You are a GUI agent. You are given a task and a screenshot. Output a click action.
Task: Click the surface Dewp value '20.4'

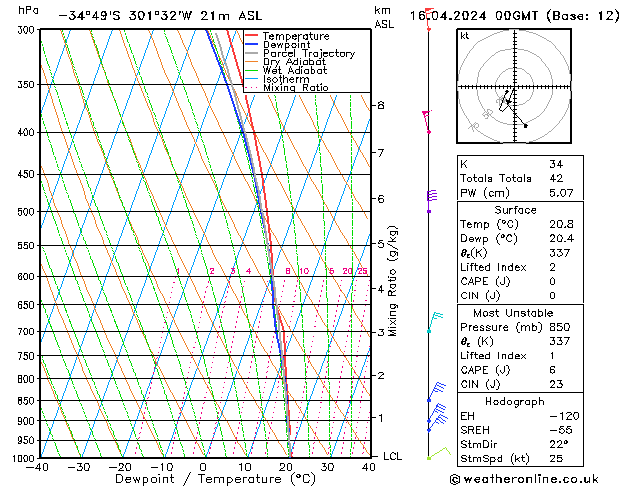[x=561, y=239]
